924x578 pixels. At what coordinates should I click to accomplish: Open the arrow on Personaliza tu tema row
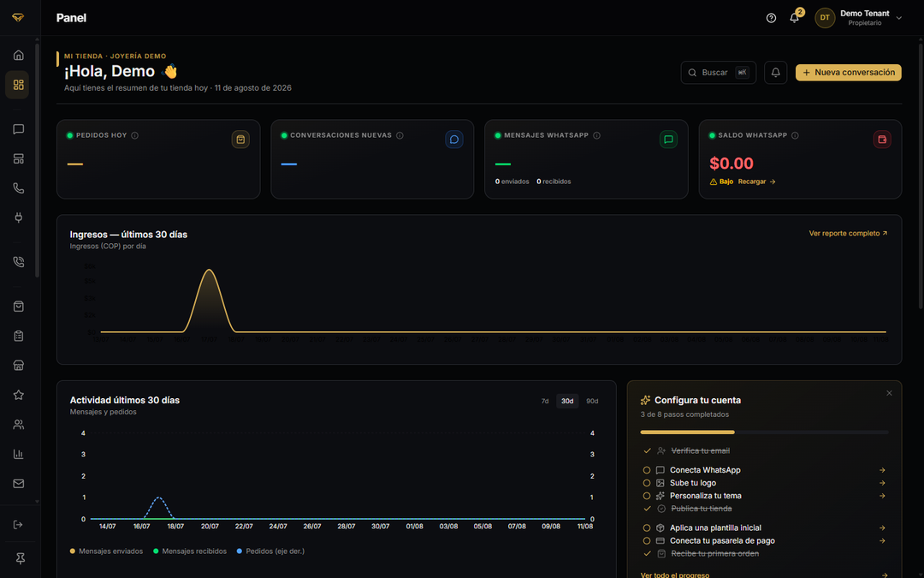882,496
